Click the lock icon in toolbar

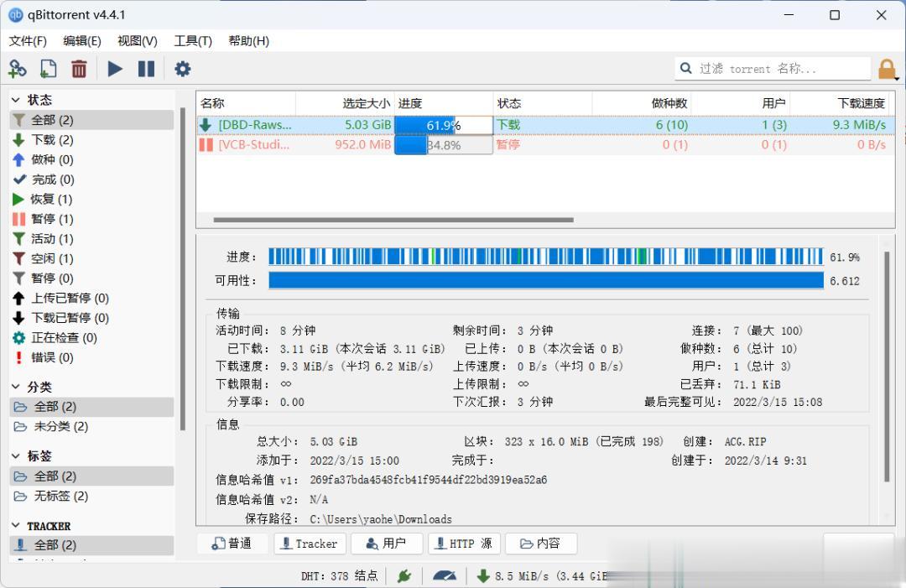click(887, 70)
